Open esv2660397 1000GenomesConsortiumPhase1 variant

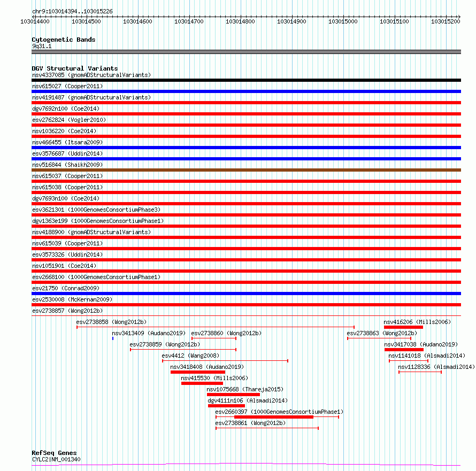click(279, 412)
